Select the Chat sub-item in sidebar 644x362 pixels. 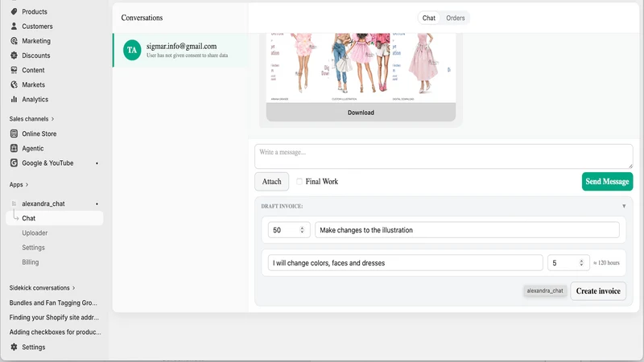(x=55, y=218)
